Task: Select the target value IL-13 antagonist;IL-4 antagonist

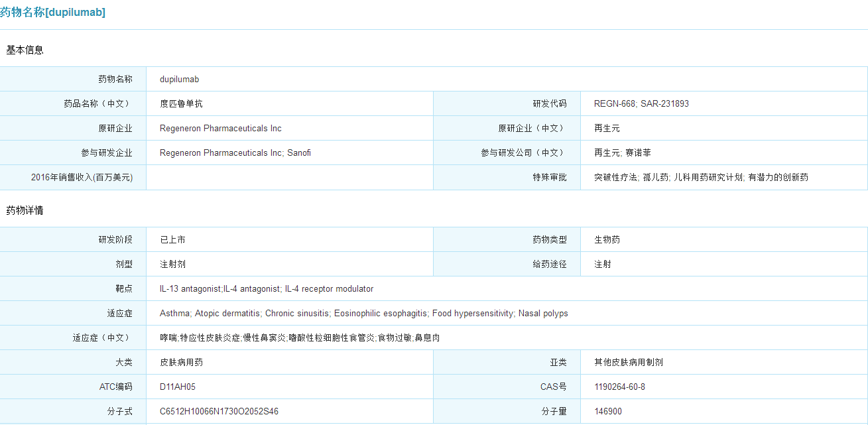Action: pyautogui.click(x=267, y=288)
